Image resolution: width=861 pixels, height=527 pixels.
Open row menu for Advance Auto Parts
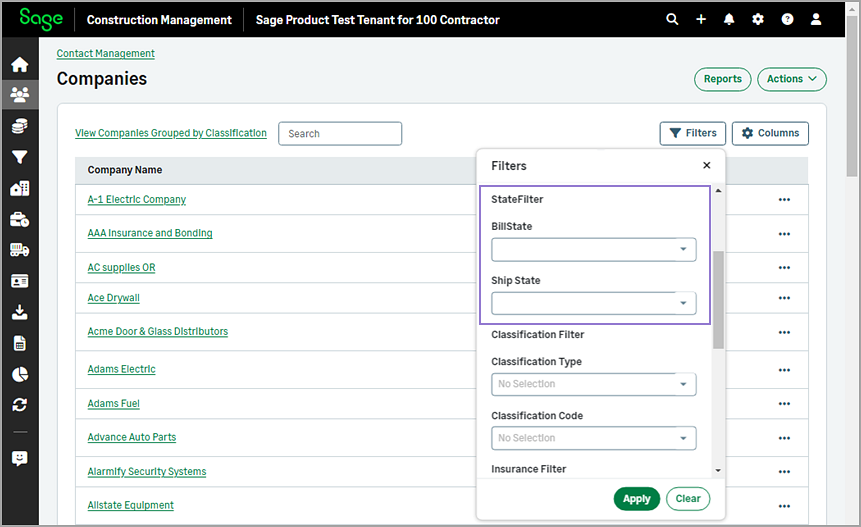point(784,438)
